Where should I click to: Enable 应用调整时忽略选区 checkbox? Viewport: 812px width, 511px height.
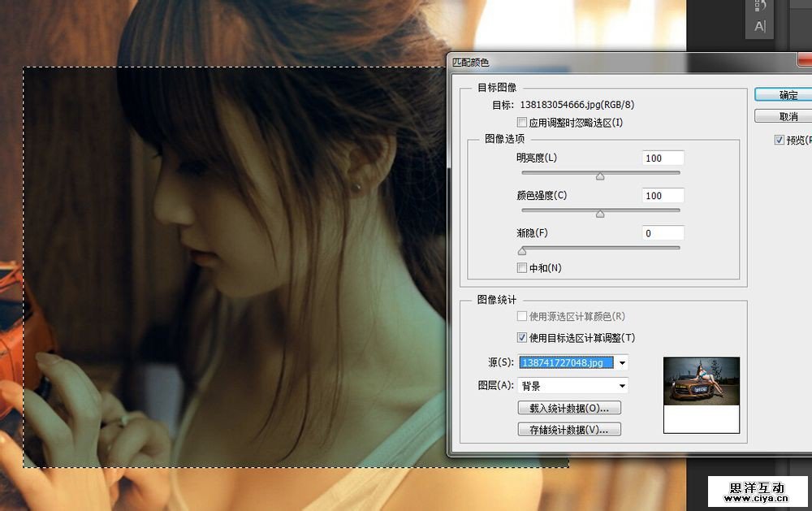[x=522, y=123]
